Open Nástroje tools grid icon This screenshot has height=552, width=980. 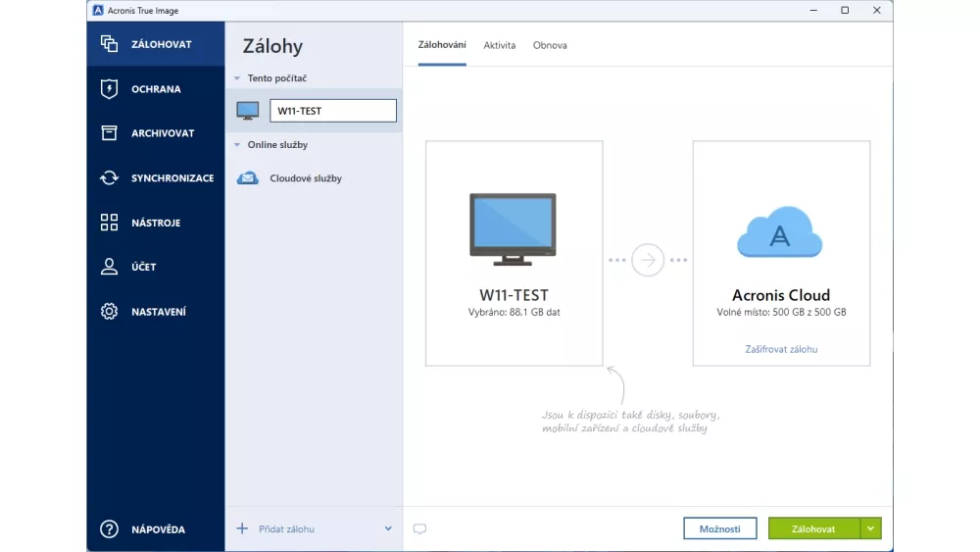pos(109,223)
